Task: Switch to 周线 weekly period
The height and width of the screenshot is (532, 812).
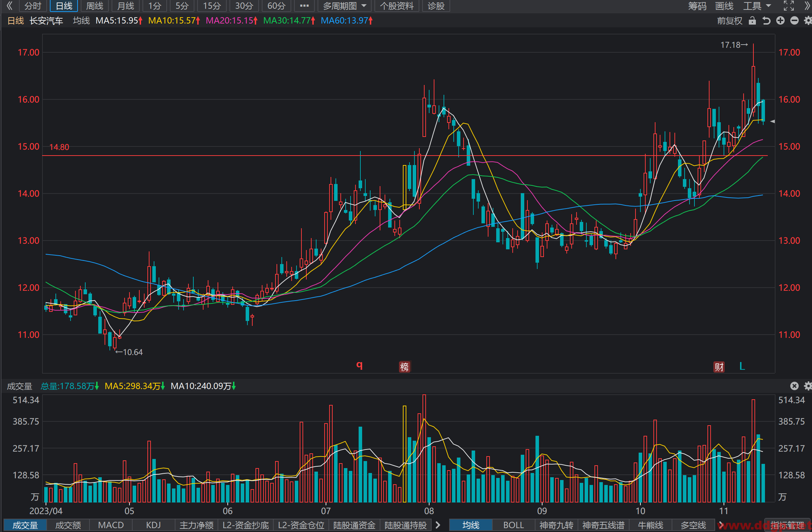Action: point(95,6)
